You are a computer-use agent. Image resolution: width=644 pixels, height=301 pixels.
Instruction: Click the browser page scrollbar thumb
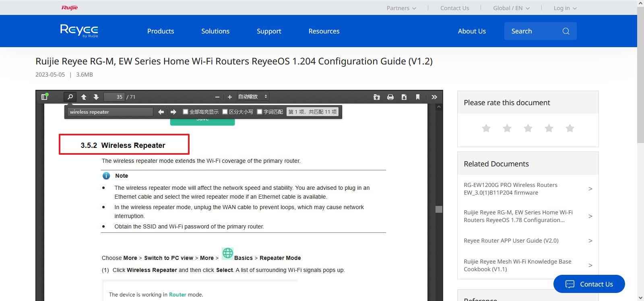click(640, 75)
